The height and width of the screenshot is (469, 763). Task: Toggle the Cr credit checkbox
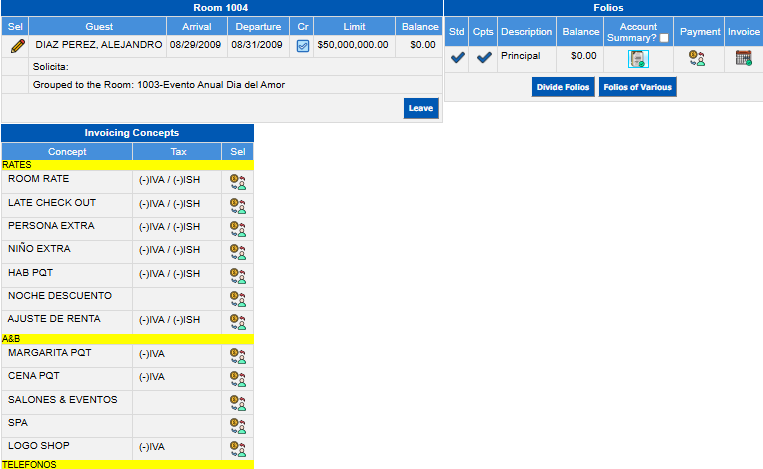click(303, 45)
